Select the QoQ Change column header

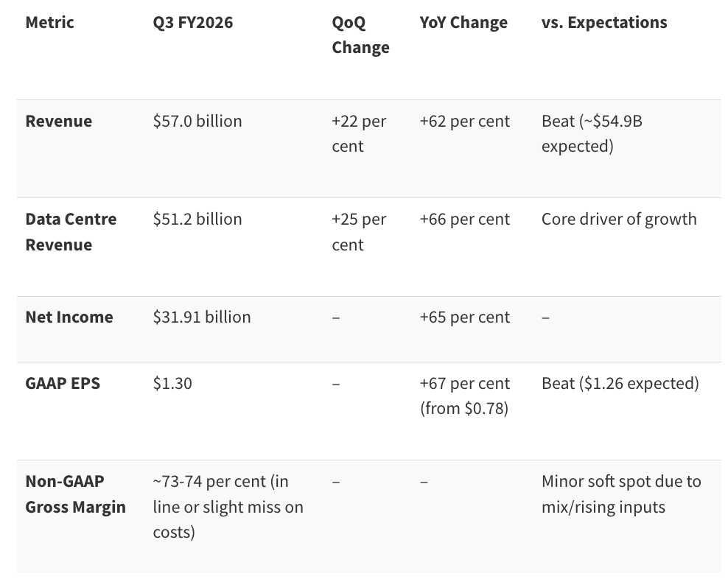[360, 35]
